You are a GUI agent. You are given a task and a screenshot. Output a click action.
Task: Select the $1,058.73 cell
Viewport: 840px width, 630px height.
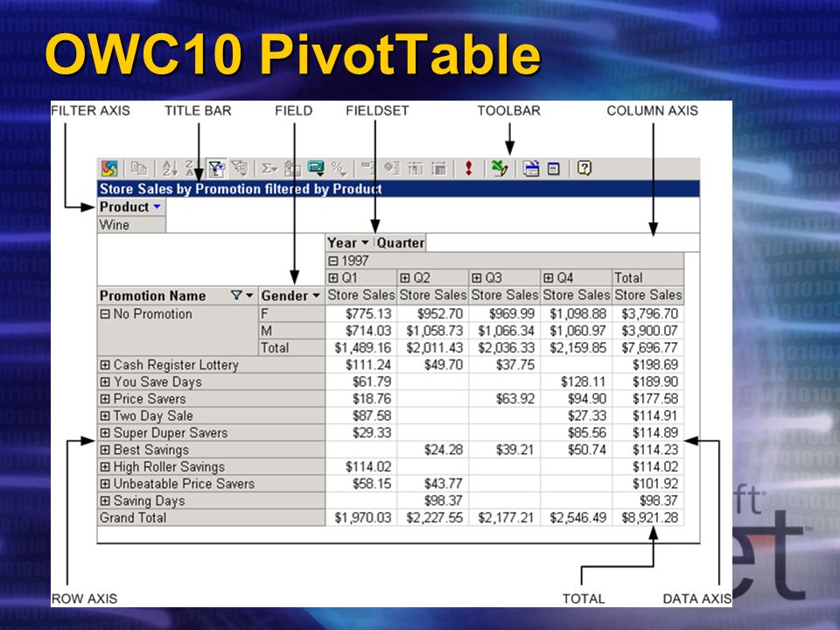[x=433, y=331]
